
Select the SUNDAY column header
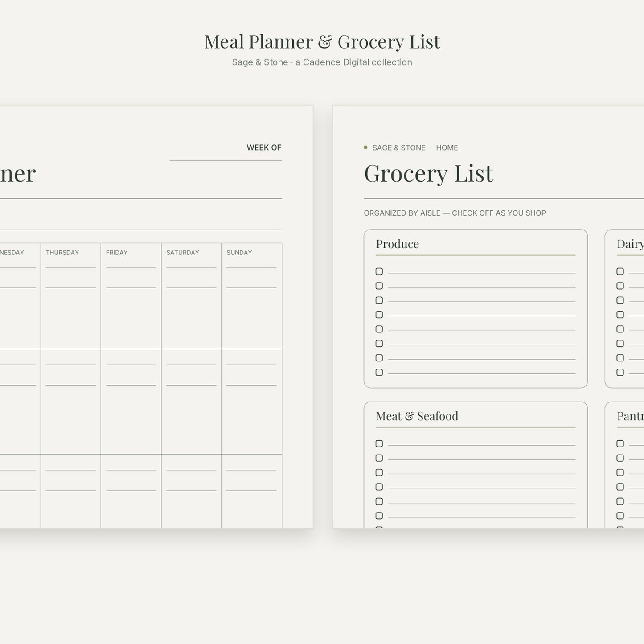[x=239, y=253]
